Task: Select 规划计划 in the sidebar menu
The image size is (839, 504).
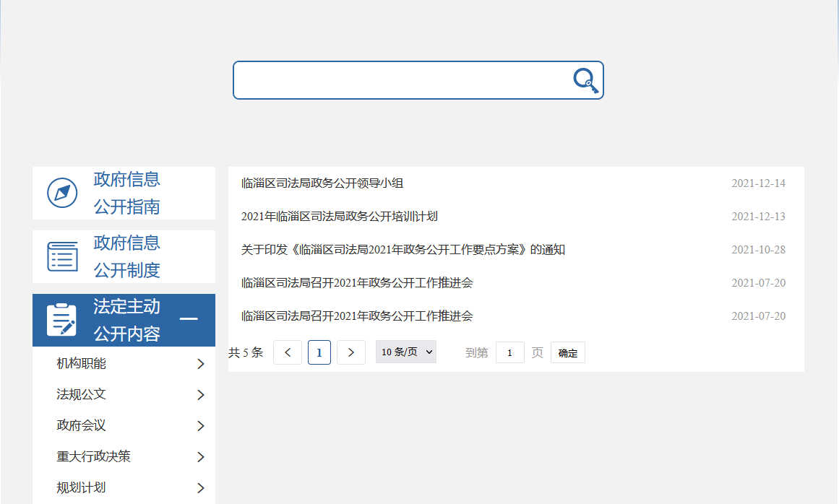Action: click(x=81, y=487)
